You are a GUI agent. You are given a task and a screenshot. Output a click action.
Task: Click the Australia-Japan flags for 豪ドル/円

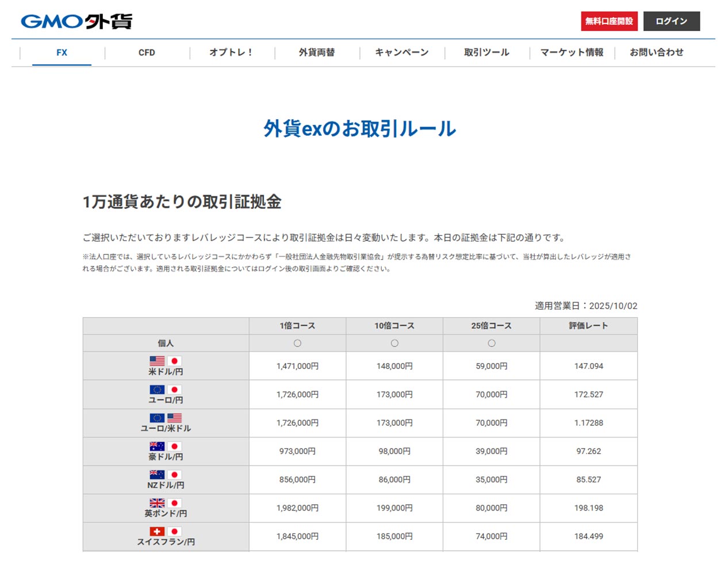tap(166, 446)
